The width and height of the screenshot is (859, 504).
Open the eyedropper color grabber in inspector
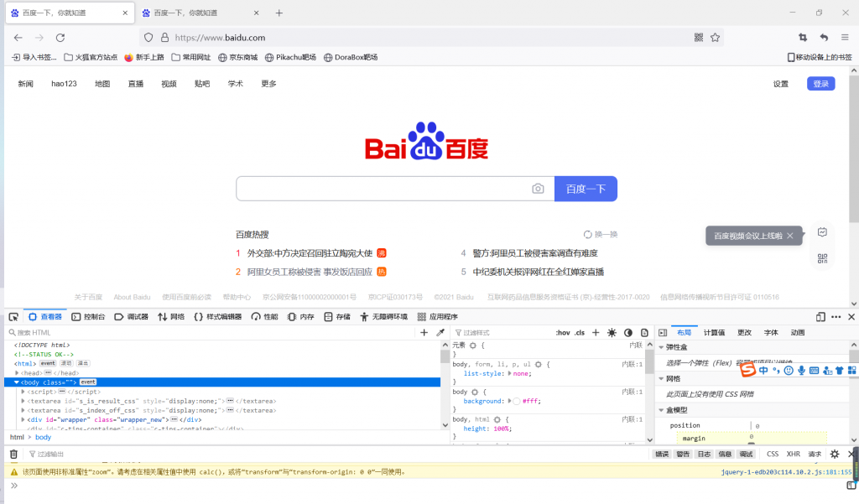[x=440, y=333]
